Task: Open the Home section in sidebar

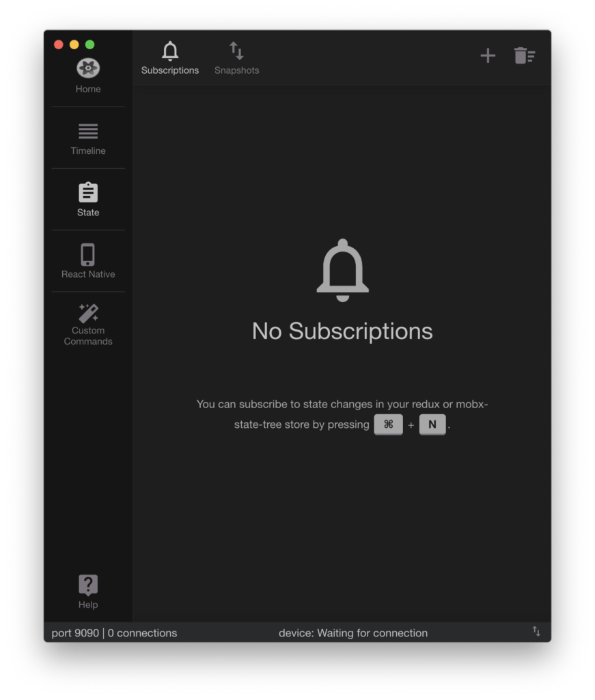Action: tap(88, 76)
